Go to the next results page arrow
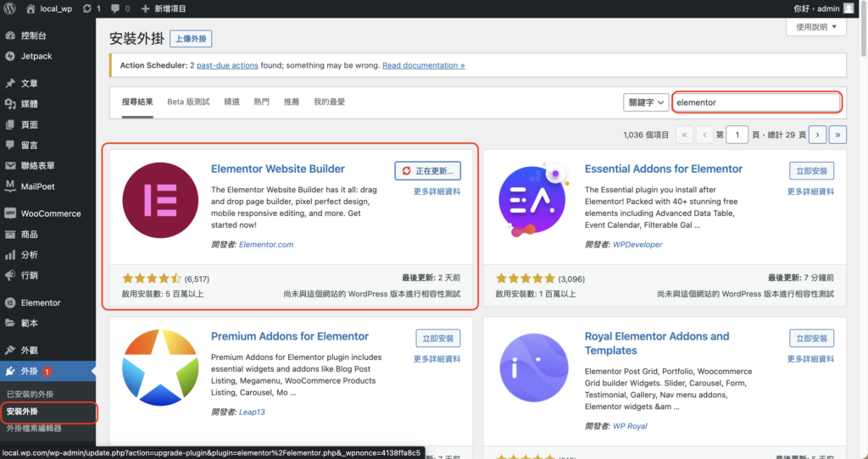Viewport: 868px width, 459px height. point(817,135)
